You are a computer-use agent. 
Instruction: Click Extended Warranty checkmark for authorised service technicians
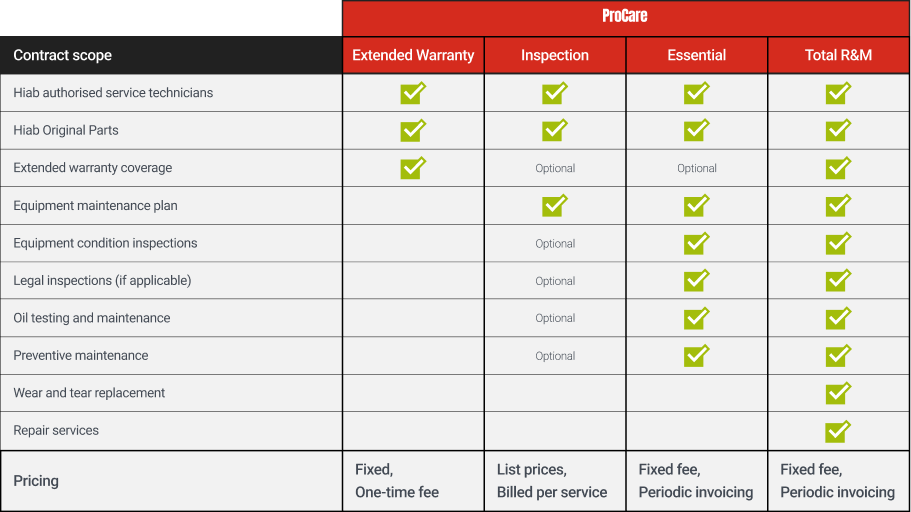tap(413, 93)
